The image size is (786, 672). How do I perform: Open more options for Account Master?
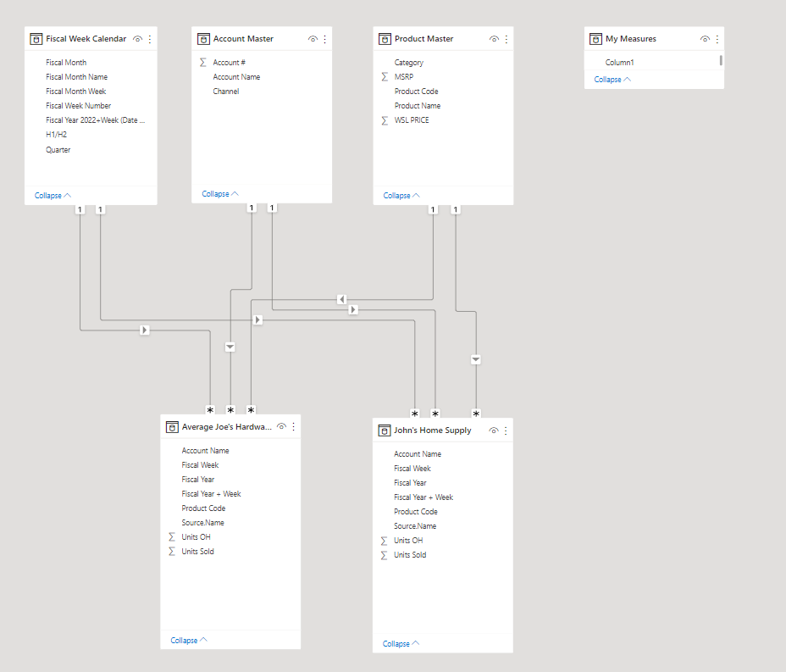(325, 39)
